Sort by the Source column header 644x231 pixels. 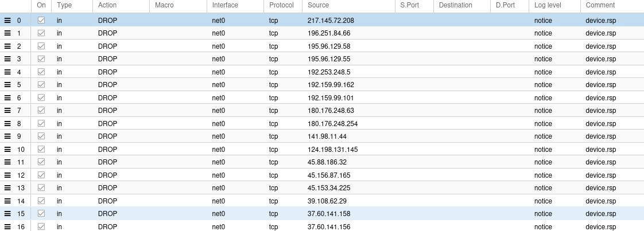[318, 5]
